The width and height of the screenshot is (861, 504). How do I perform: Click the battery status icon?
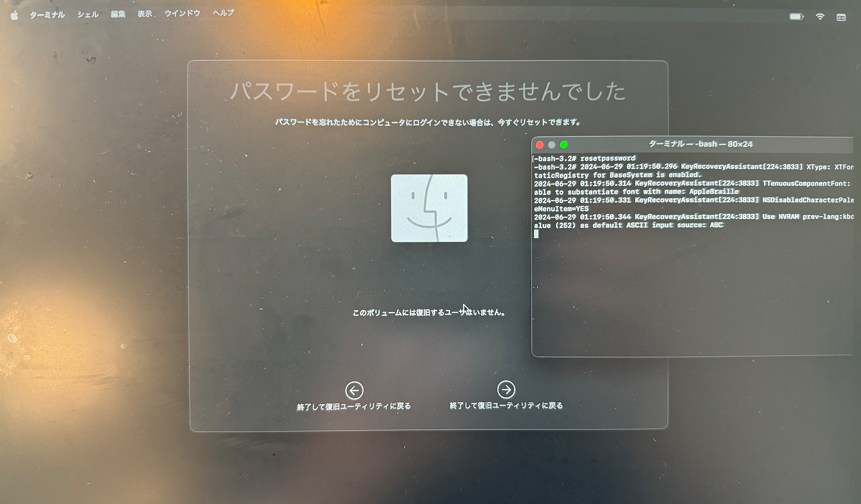pos(796,17)
